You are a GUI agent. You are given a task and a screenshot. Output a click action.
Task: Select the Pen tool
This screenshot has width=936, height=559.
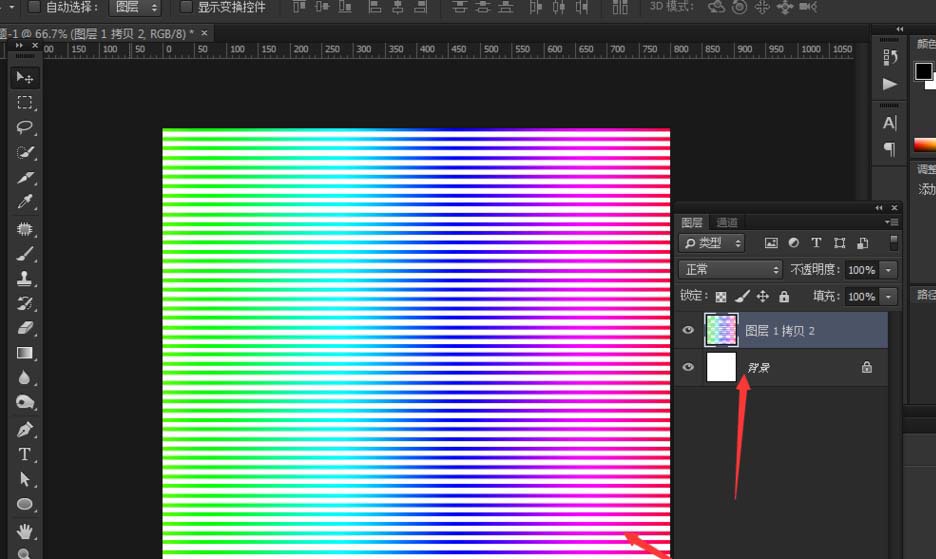[x=25, y=429]
